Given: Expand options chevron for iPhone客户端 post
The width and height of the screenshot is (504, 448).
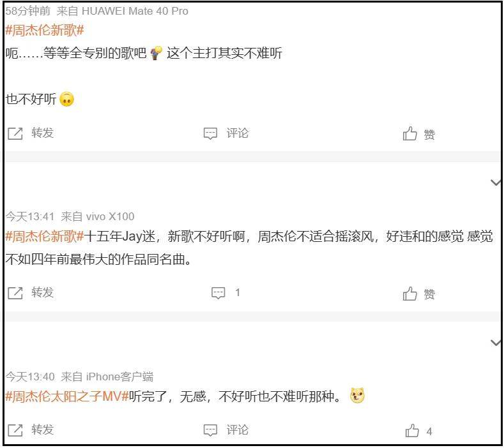Looking at the screenshot, I should (495, 343).
